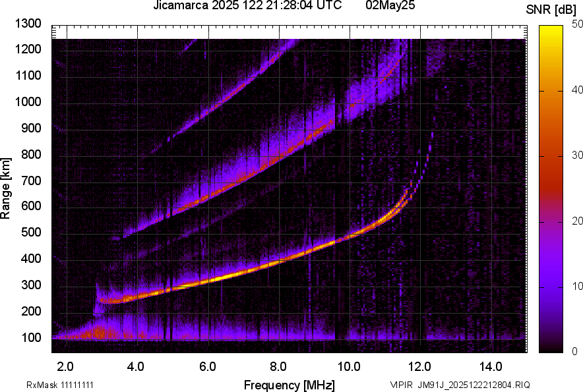Click the file name 'JM91J_2025122212804.RIQ'

[474, 385]
